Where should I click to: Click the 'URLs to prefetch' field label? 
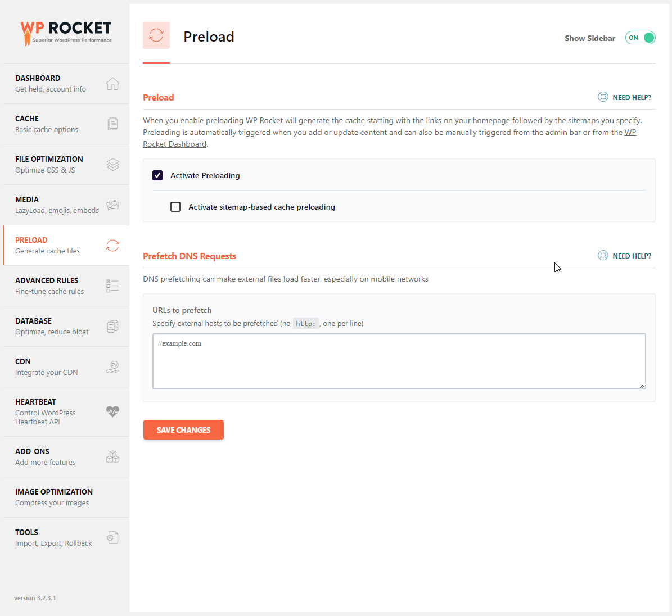click(182, 310)
